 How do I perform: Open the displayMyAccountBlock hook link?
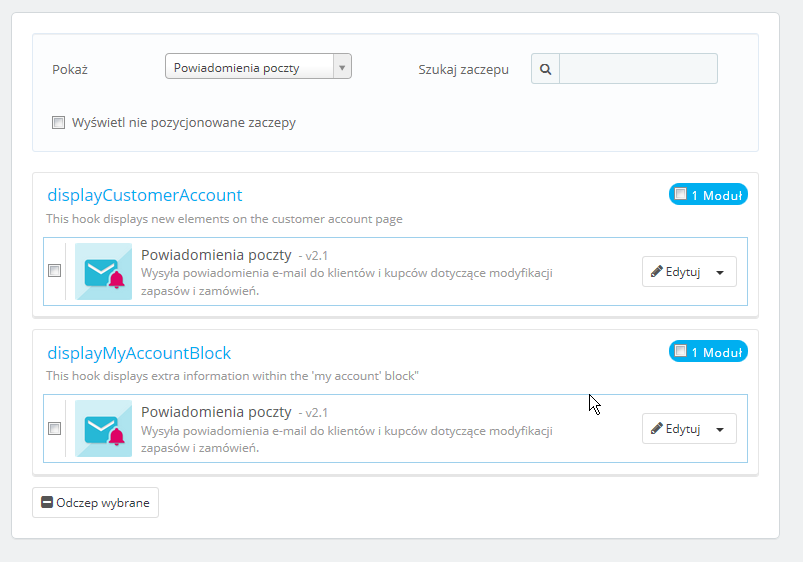coord(139,353)
